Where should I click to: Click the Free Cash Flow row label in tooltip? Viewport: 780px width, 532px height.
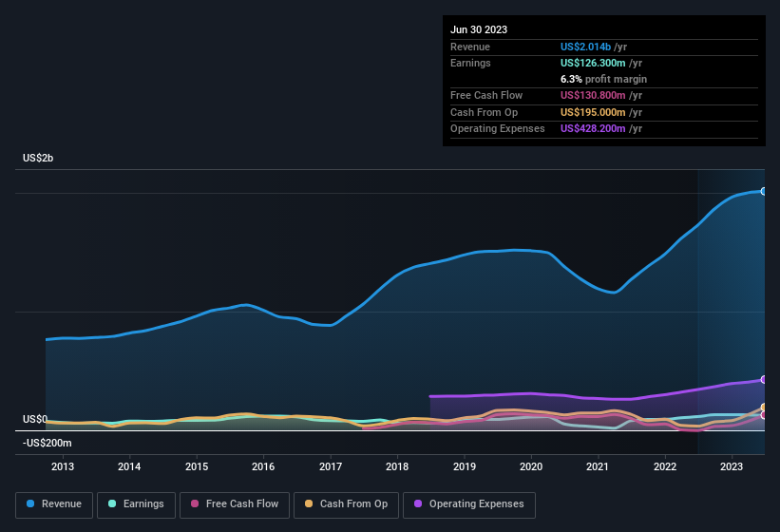point(486,95)
